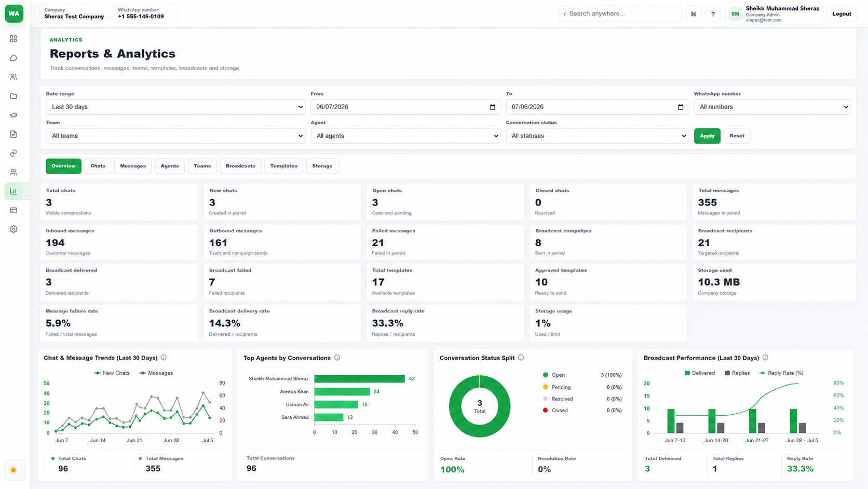This screenshot has height=489, width=868.
Task: Open the Team dropdown showing All teams
Action: coord(175,136)
